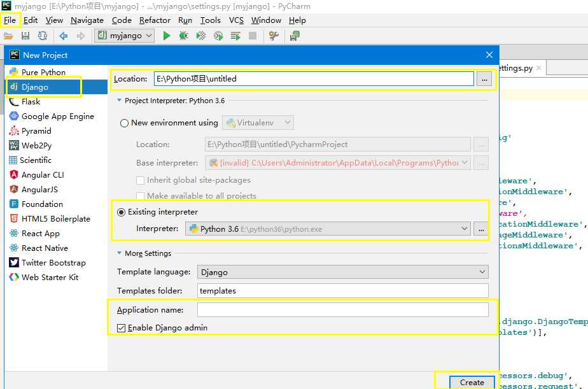Open the folder icon in main toolbar
This screenshot has height=389, width=588.
click(8, 36)
